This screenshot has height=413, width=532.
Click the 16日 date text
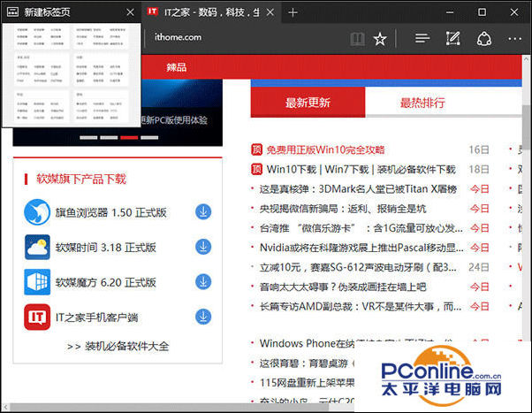pyautogui.click(x=479, y=149)
